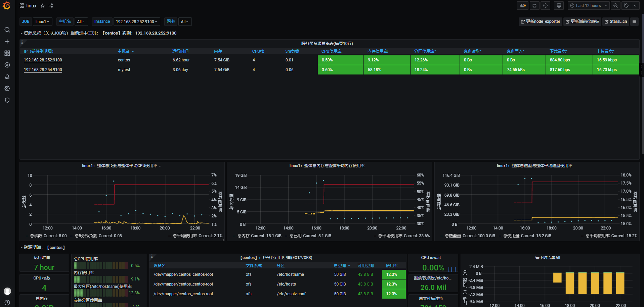Refresh the dashboard using the refresh icon
Image resolution: width=644 pixels, height=307 pixels.
point(626,6)
